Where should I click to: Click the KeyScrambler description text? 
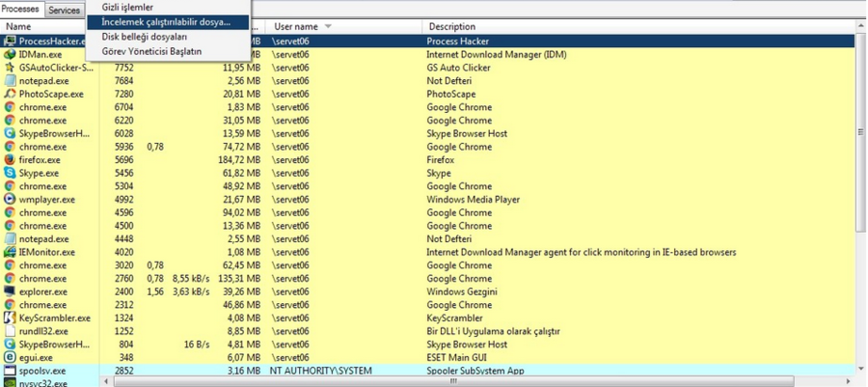pos(454,318)
